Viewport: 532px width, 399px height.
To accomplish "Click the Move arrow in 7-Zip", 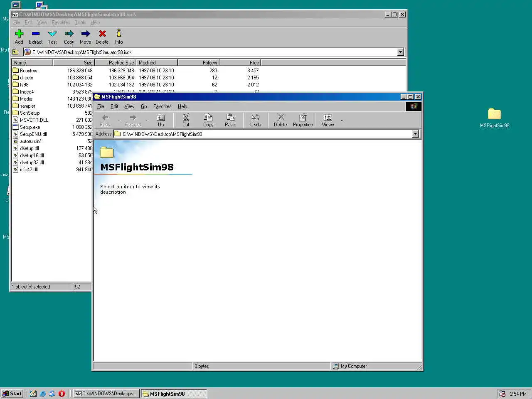I will pyautogui.click(x=86, y=37).
